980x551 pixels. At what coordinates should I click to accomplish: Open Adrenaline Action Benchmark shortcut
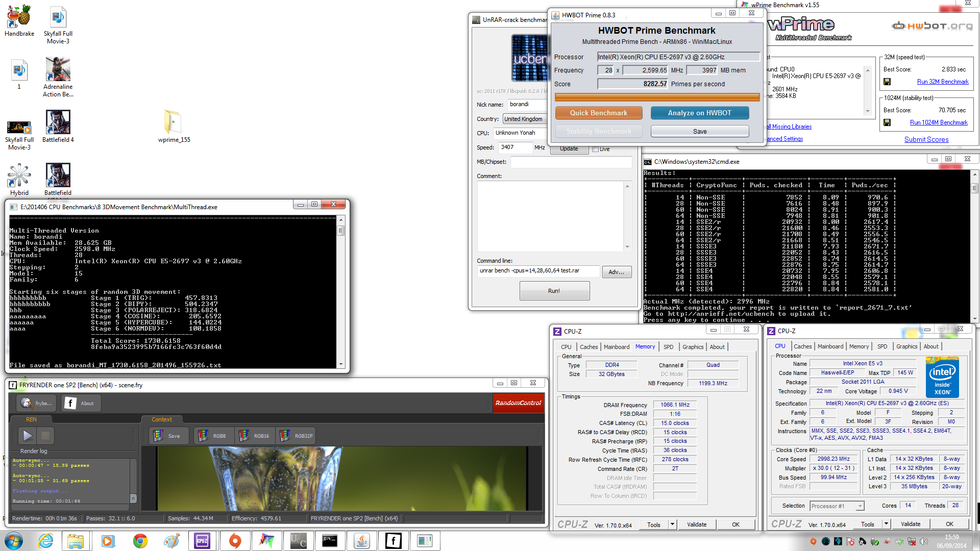[58, 77]
